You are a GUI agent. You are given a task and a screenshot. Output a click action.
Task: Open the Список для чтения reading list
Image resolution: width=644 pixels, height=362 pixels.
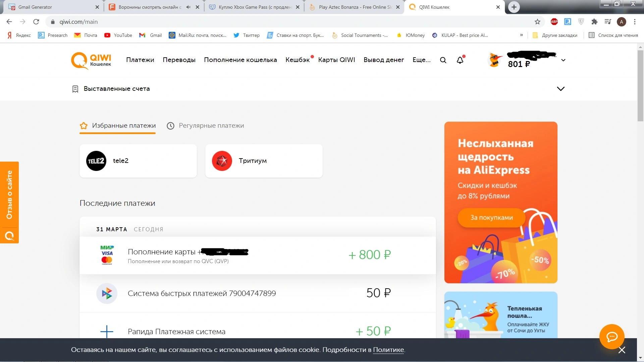[613, 35]
